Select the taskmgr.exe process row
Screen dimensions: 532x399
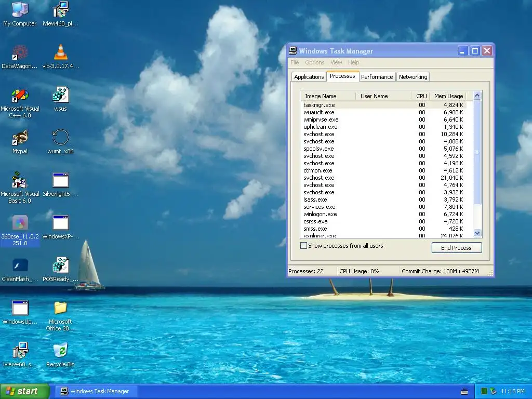[383, 105]
